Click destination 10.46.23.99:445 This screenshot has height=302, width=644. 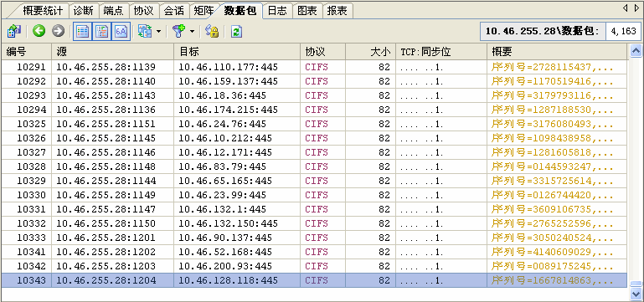pyautogui.click(x=223, y=195)
